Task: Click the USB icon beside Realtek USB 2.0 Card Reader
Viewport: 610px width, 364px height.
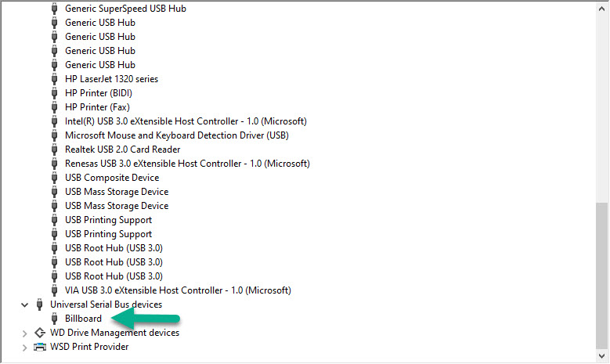Action: (x=54, y=150)
